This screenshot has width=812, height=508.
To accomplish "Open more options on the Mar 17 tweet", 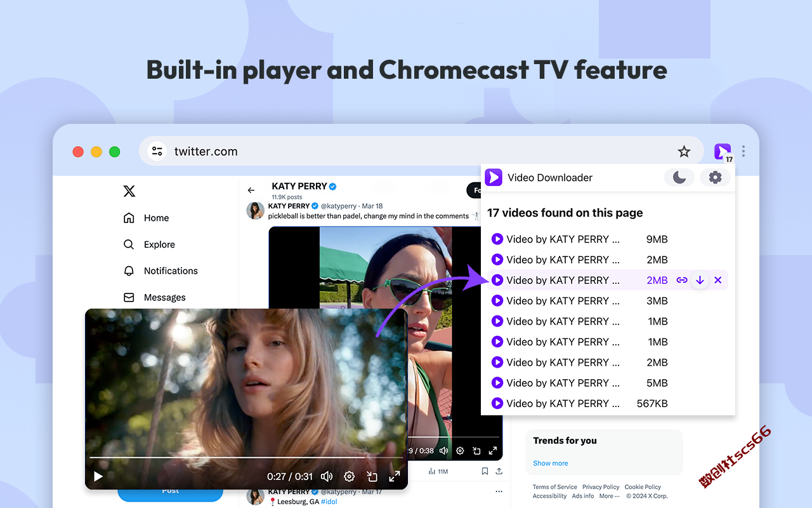I will [499, 491].
